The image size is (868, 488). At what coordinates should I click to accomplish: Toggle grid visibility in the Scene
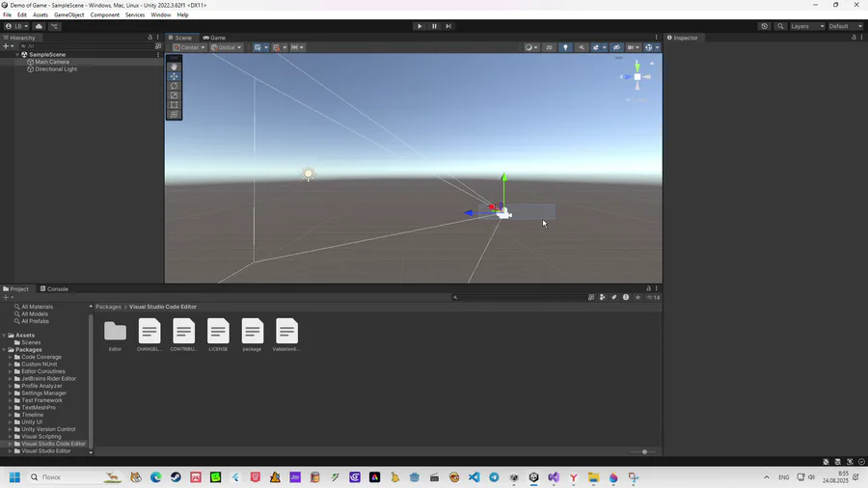click(x=258, y=47)
